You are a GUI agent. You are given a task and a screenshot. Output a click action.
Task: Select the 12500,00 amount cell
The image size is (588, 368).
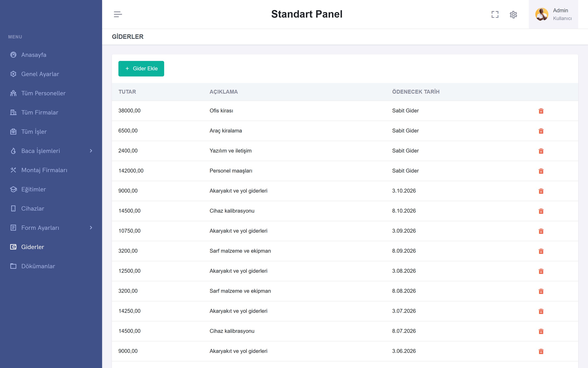129,271
